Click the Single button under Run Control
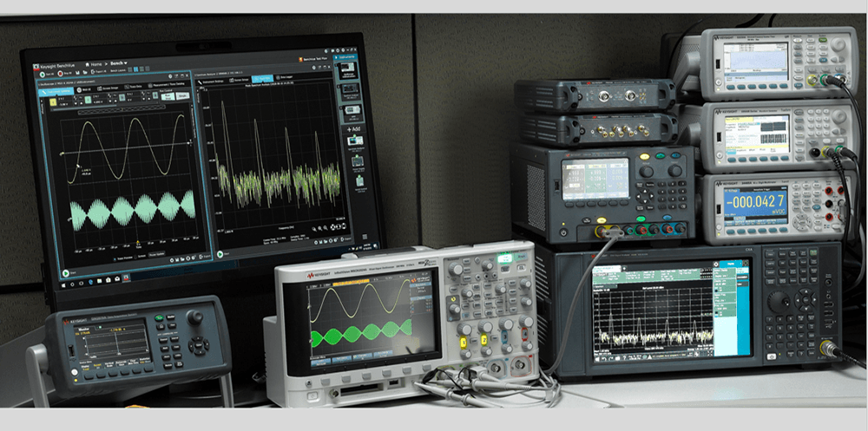Image resolution: width=868 pixels, height=431 pixels. tap(182, 95)
